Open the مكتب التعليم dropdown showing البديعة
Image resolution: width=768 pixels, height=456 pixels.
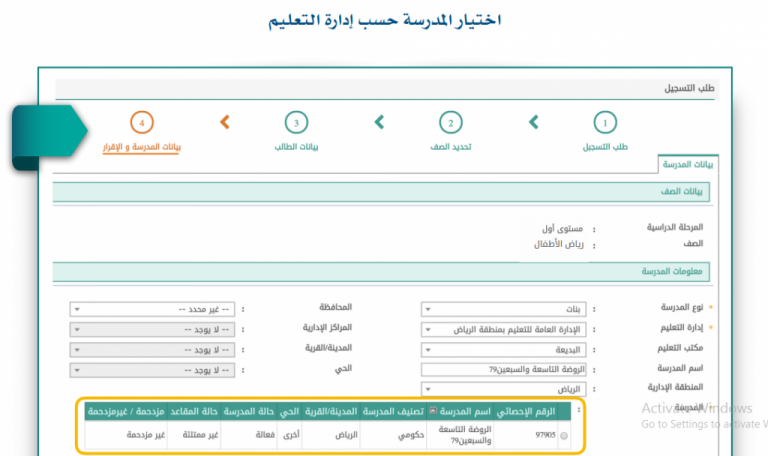point(504,350)
